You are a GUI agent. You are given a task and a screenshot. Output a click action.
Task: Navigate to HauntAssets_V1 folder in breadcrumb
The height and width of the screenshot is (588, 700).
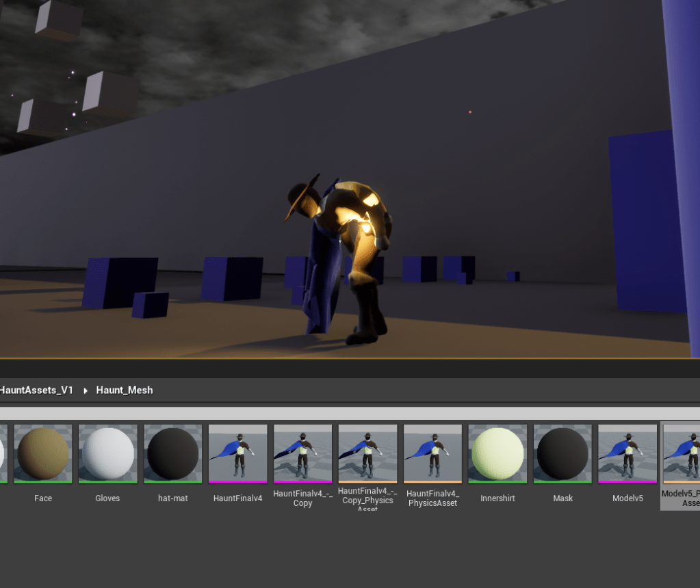(36, 390)
